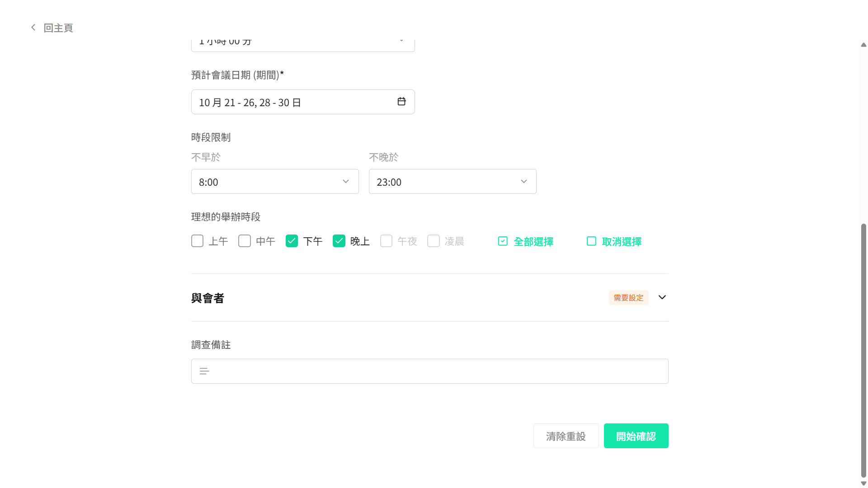Viewport: 868px width, 488px height.
Task: Click the 取消選擇 checkbox icon
Action: pyautogui.click(x=591, y=241)
